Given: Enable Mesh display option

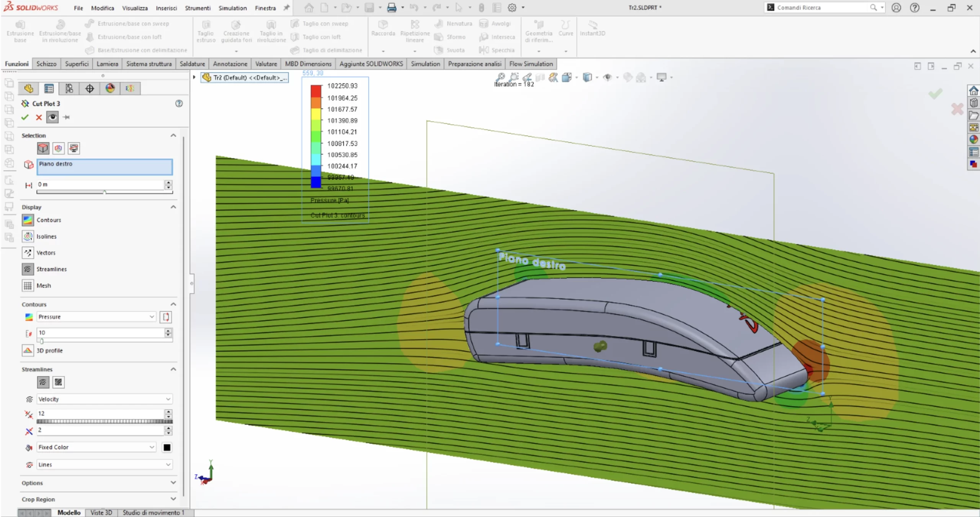Looking at the screenshot, I should [x=28, y=286].
